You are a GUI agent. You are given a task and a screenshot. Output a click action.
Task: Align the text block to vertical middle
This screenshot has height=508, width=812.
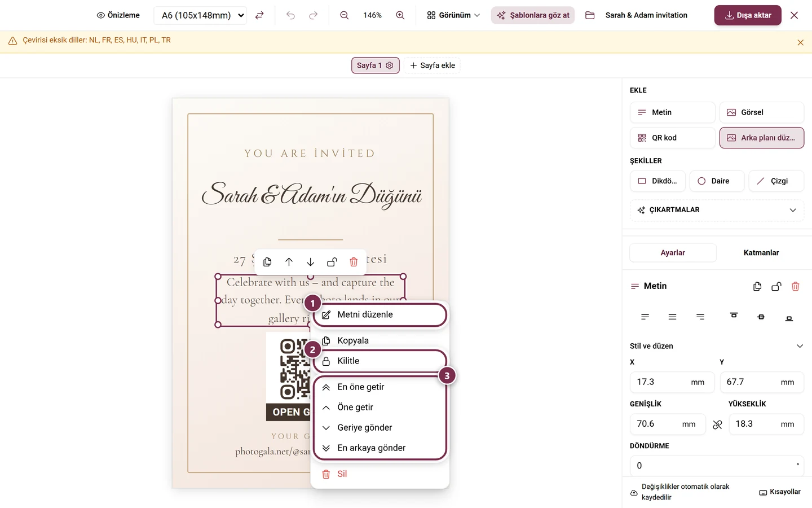(x=761, y=317)
